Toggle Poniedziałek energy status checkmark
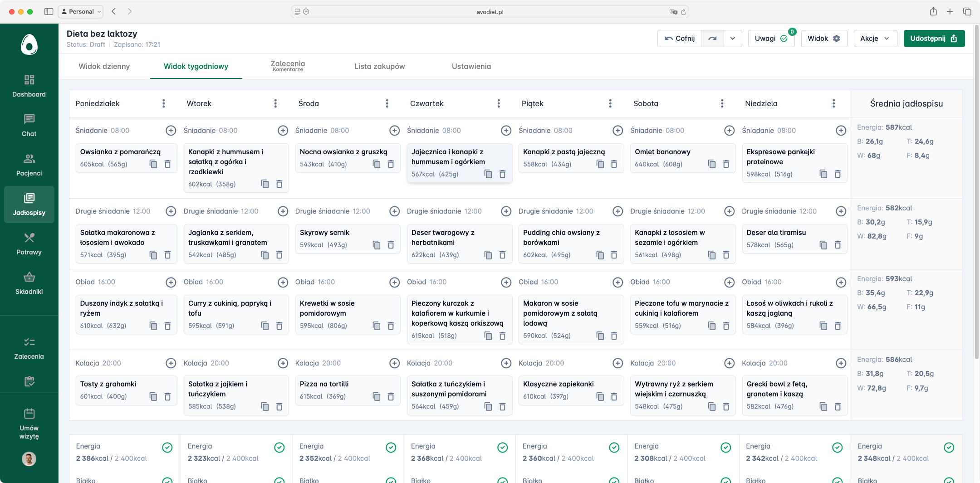 tap(167, 448)
